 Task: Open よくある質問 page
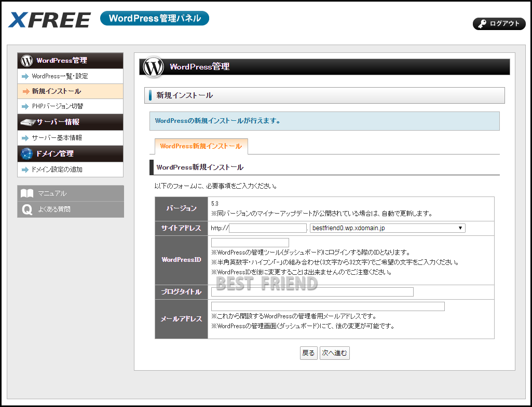tap(71, 209)
